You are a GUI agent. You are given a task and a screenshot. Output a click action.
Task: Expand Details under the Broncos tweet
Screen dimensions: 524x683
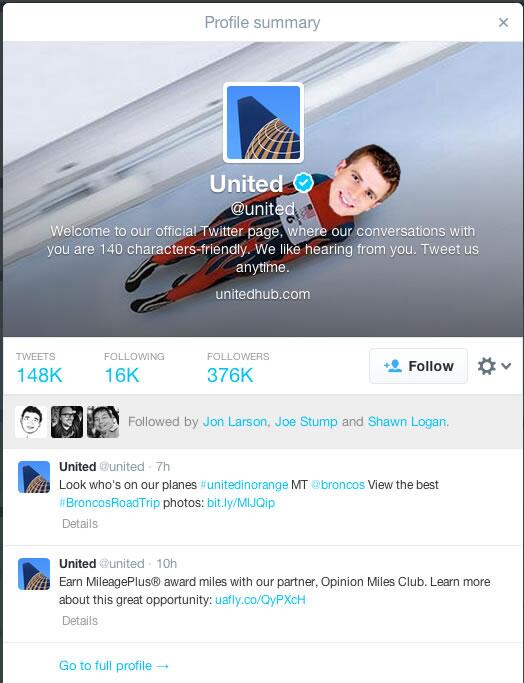[x=80, y=524]
